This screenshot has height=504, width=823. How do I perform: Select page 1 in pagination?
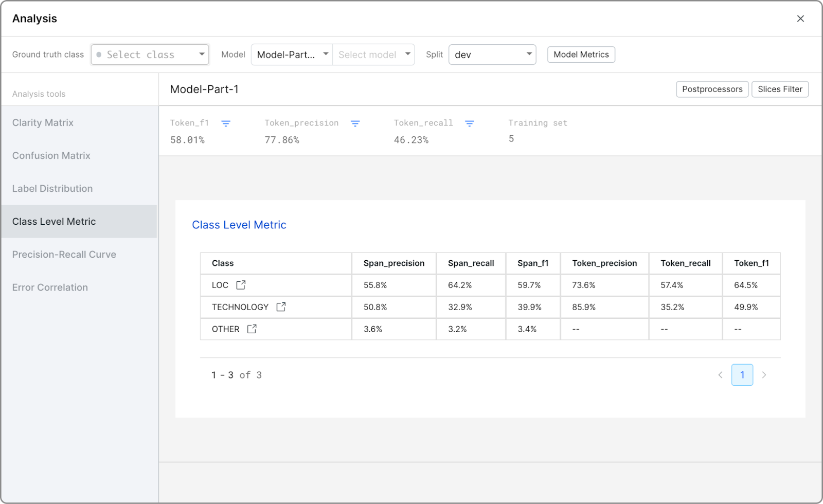[x=742, y=375]
